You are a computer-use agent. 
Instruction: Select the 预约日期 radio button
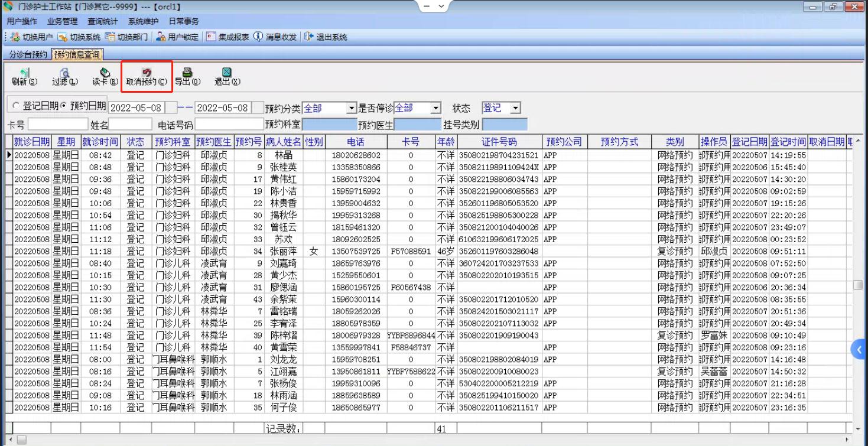(64, 106)
